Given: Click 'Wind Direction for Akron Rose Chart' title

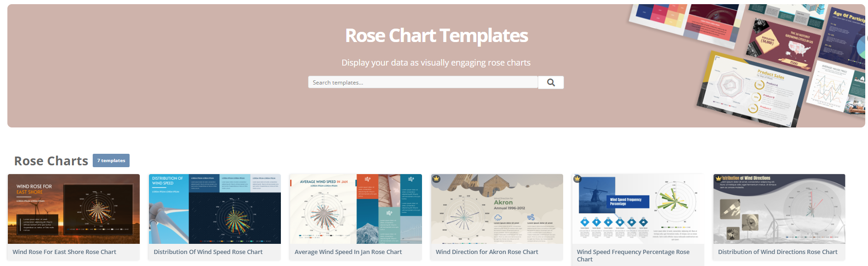Looking at the screenshot, I should (x=487, y=252).
